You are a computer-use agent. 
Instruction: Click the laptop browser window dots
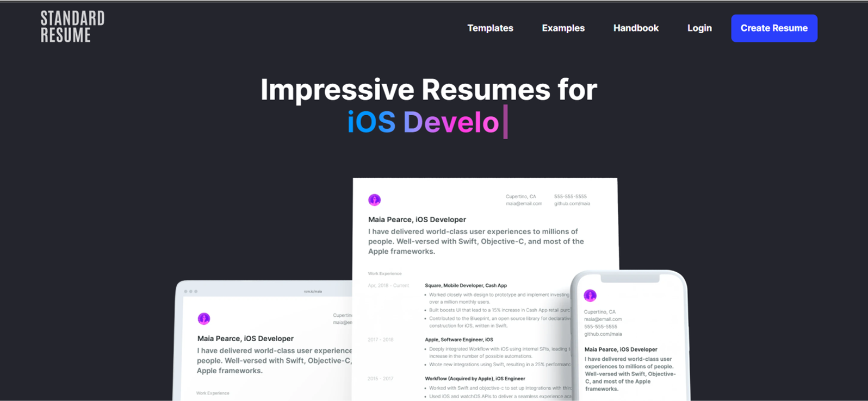tap(190, 292)
